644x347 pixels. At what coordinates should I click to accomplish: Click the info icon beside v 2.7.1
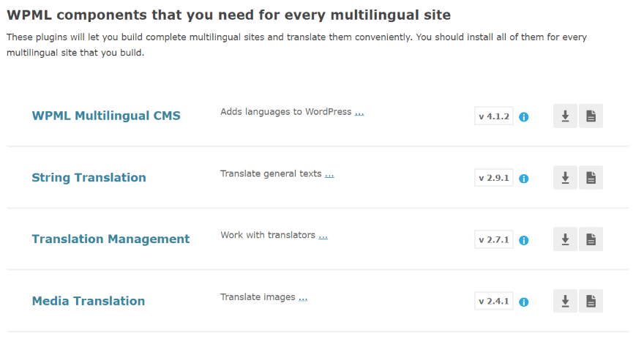(x=524, y=240)
